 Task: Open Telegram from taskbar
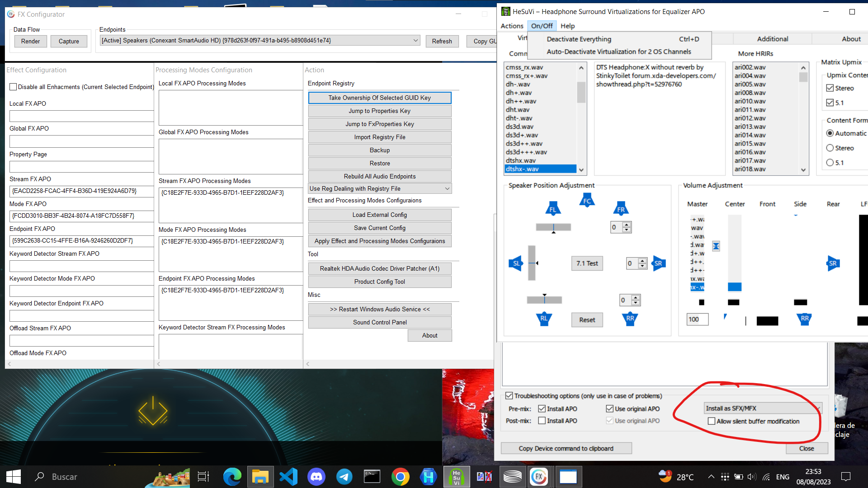(344, 477)
